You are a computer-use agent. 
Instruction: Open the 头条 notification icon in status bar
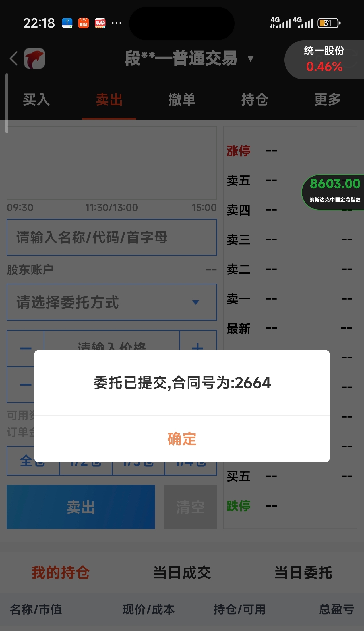[100, 23]
